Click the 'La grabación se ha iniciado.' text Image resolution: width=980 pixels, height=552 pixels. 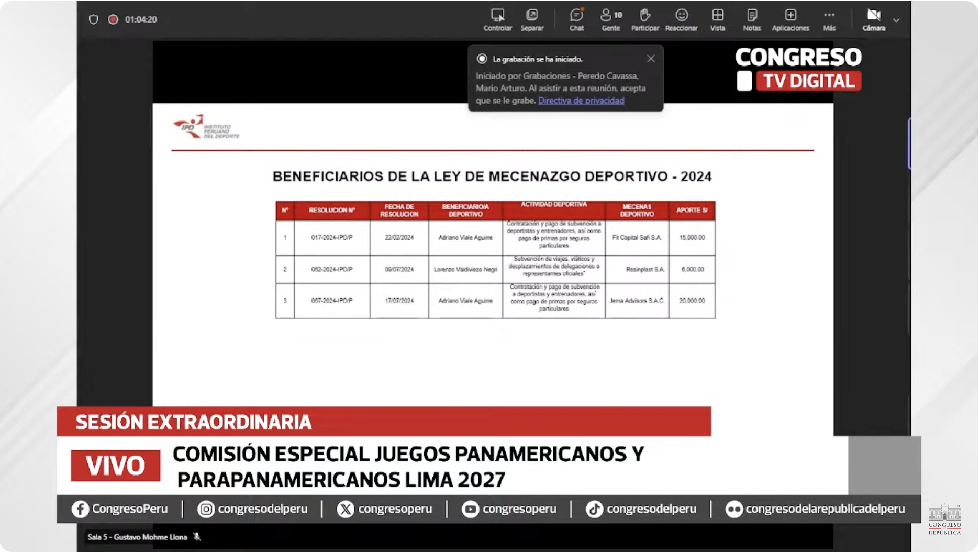pos(538,59)
